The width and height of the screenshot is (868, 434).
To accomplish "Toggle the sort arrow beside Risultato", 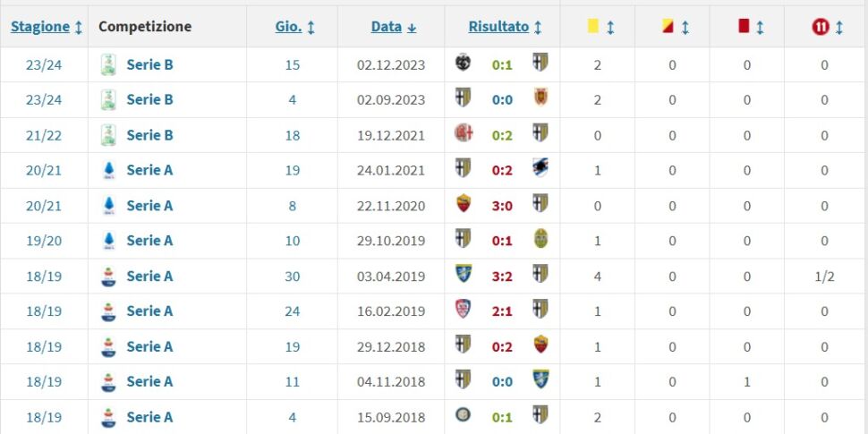I will coord(538,27).
